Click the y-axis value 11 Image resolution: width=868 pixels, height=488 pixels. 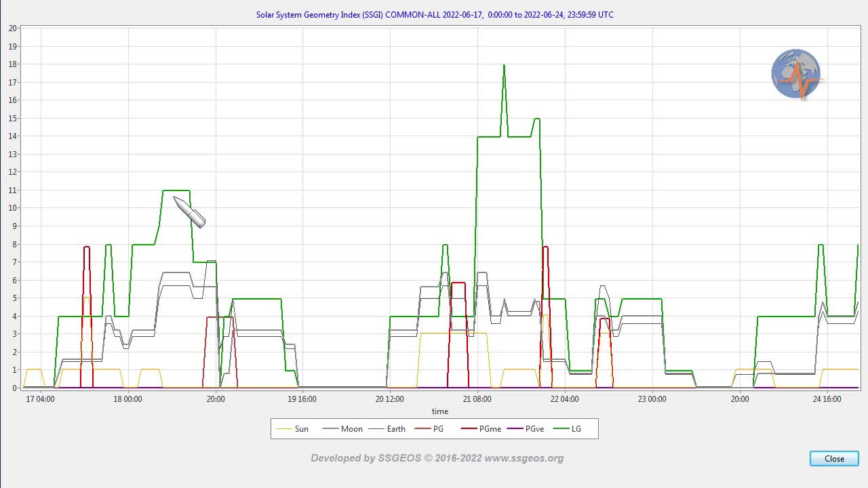[x=13, y=190]
